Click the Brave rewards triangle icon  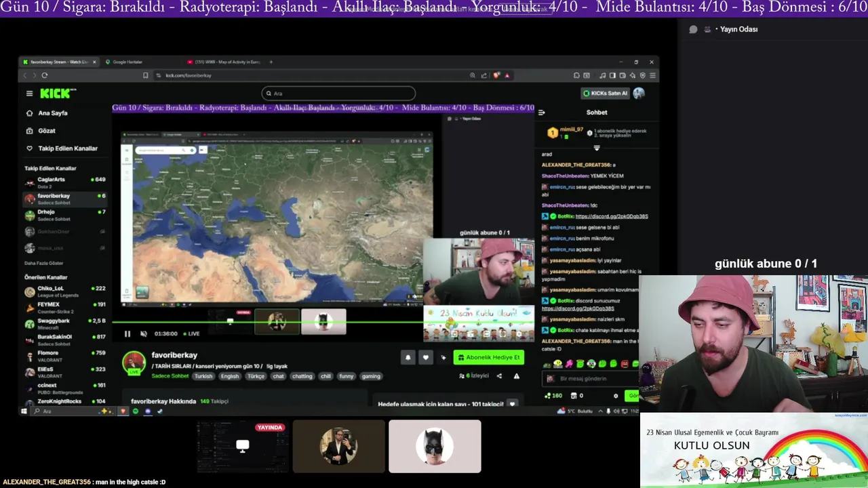(x=507, y=75)
